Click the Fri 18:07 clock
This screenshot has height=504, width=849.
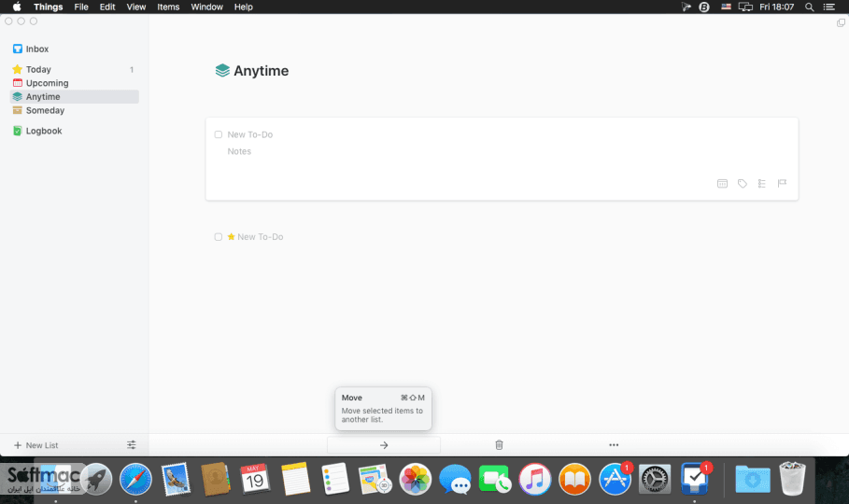(776, 7)
